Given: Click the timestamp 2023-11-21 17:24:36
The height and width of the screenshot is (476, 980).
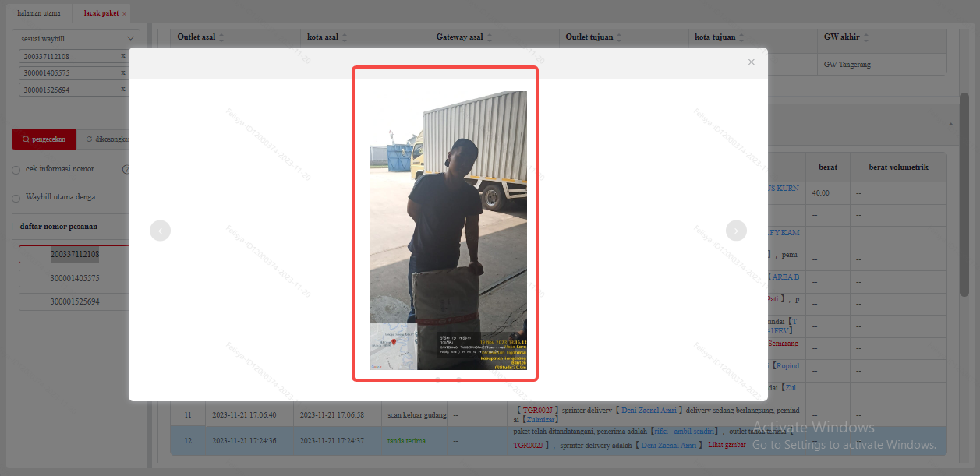Looking at the screenshot, I should [x=242, y=441].
